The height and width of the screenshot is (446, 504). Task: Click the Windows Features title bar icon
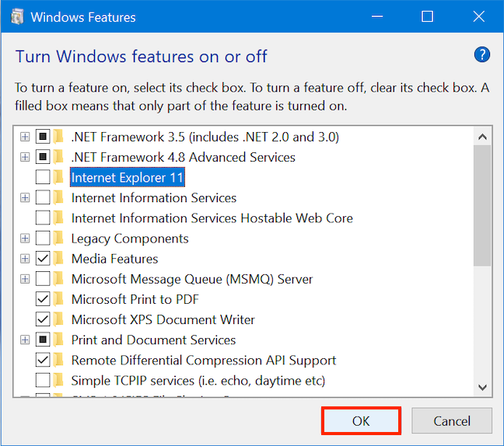pyautogui.click(x=17, y=16)
